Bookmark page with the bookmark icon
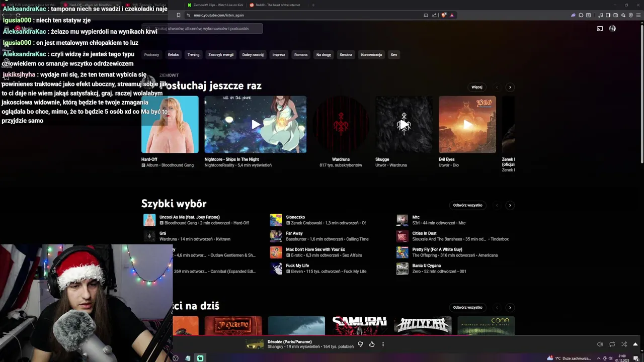Viewport: 644px width, 362px height. (178, 15)
